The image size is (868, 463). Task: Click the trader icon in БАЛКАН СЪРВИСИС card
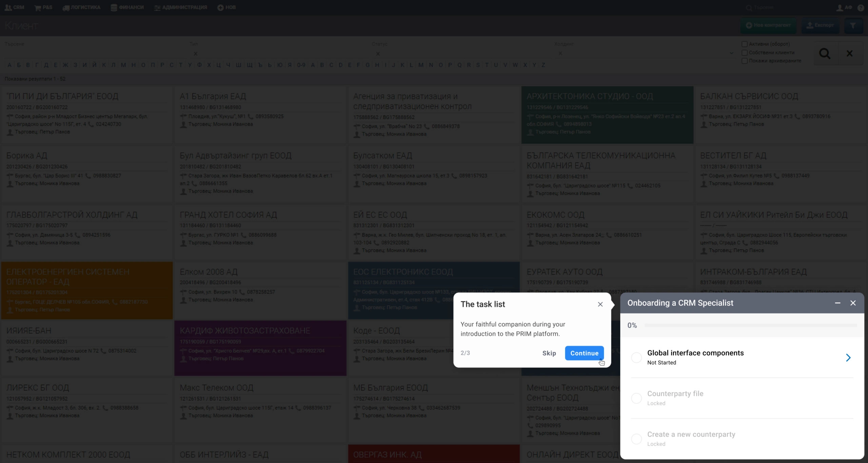click(704, 124)
